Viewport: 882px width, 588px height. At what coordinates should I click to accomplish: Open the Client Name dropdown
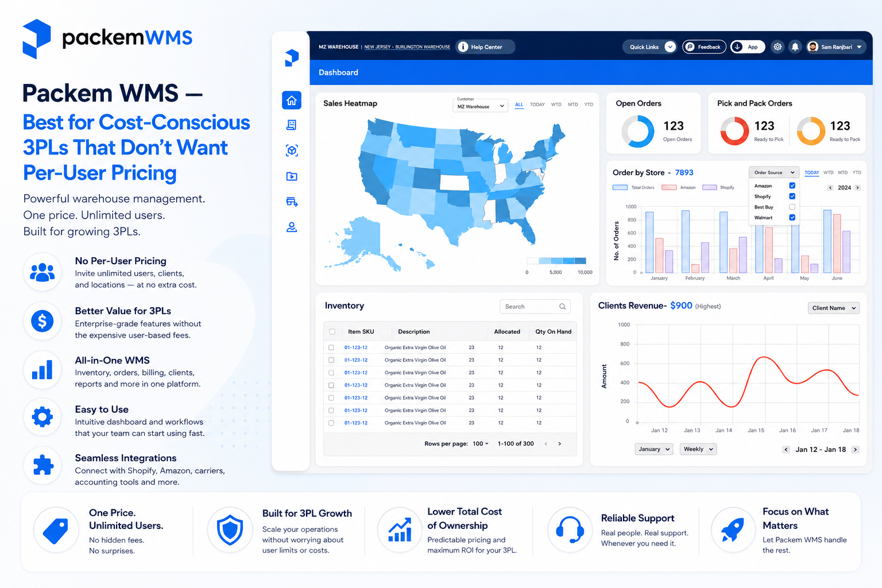pos(834,308)
